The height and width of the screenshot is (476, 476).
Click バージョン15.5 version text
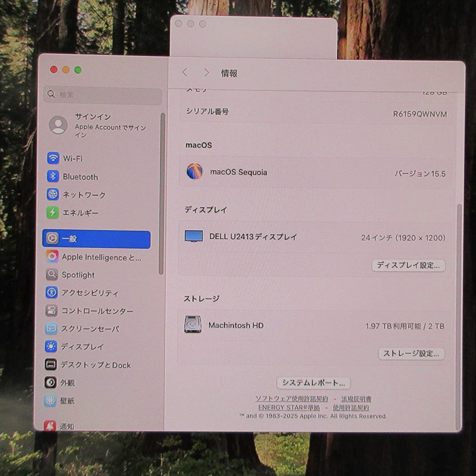click(420, 173)
